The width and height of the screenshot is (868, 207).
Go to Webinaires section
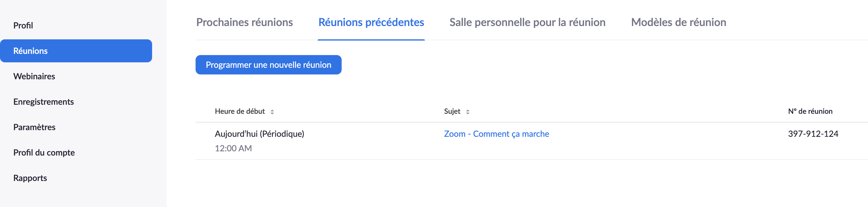[34, 76]
